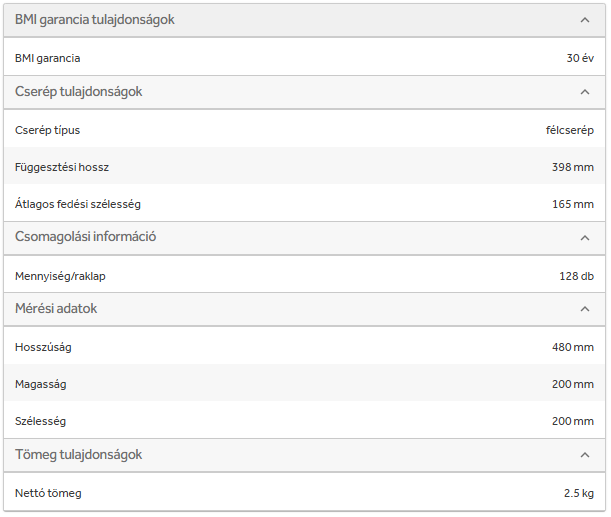Viewport: 611px width, 517px height.
Task: Click the BMI garancia row label
Action: (x=48, y=58)
